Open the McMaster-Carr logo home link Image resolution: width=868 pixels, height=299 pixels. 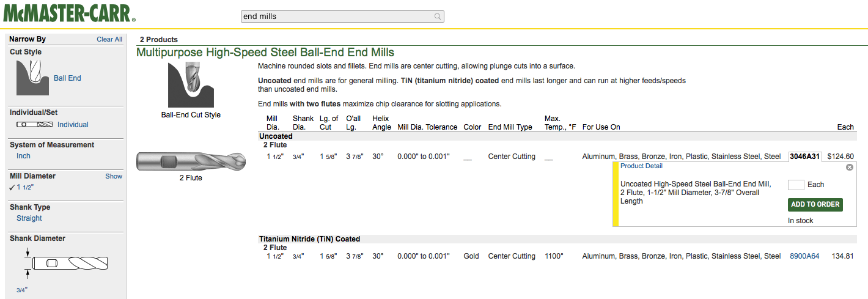click(70, 12)
